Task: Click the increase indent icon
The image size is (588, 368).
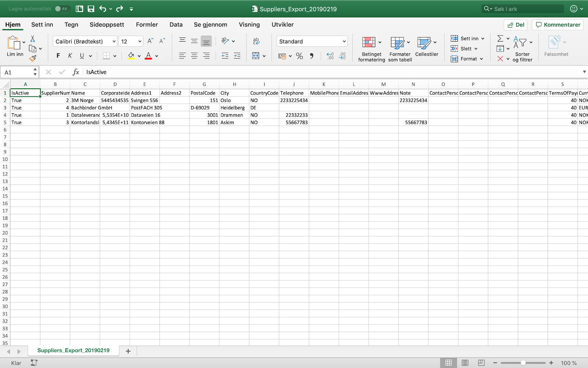Action: (x=237, y=56)
